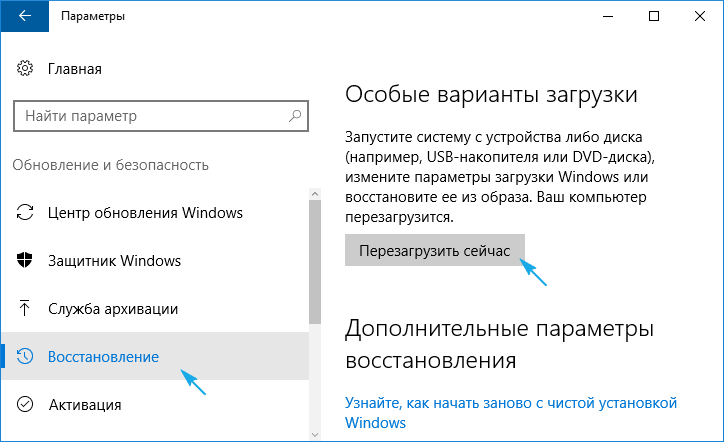
Task: Maximize the Параметры window
Action: 653,16
